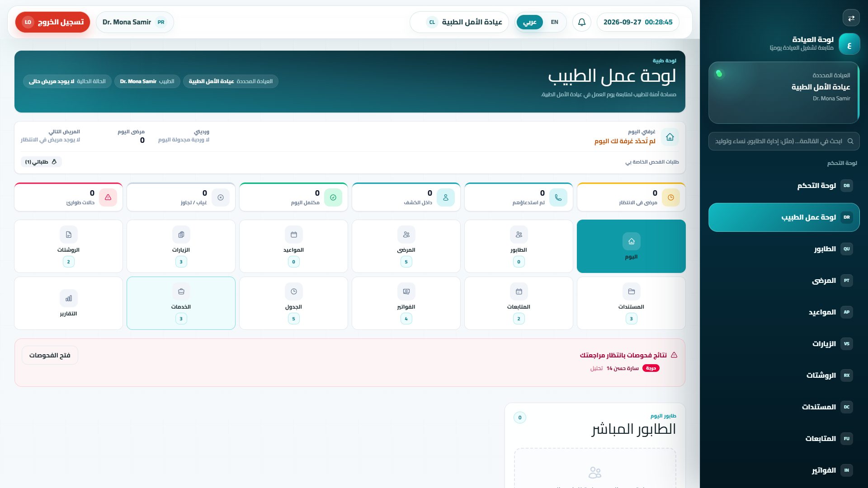Select عيادة الأمل الطبية clinic selector in top bar
Image resolution: width=868 pixels, height=488 pixels.
tap(459, 22)
